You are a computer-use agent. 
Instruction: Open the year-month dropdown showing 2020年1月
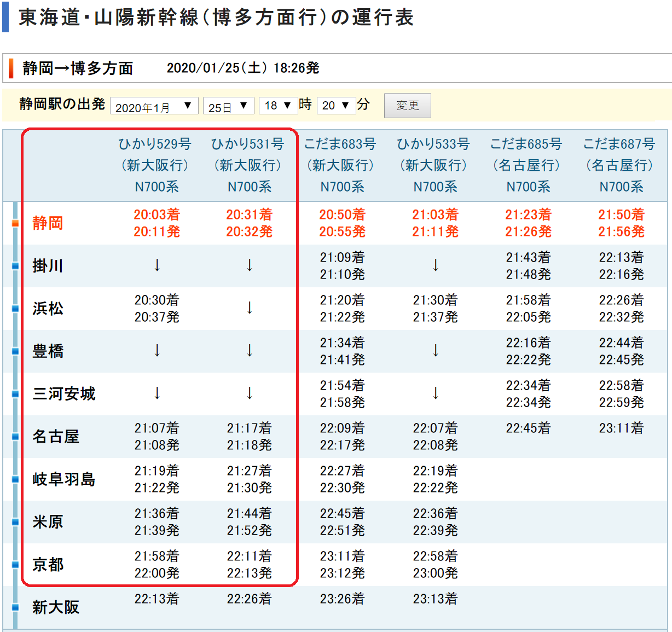[154, 106]
